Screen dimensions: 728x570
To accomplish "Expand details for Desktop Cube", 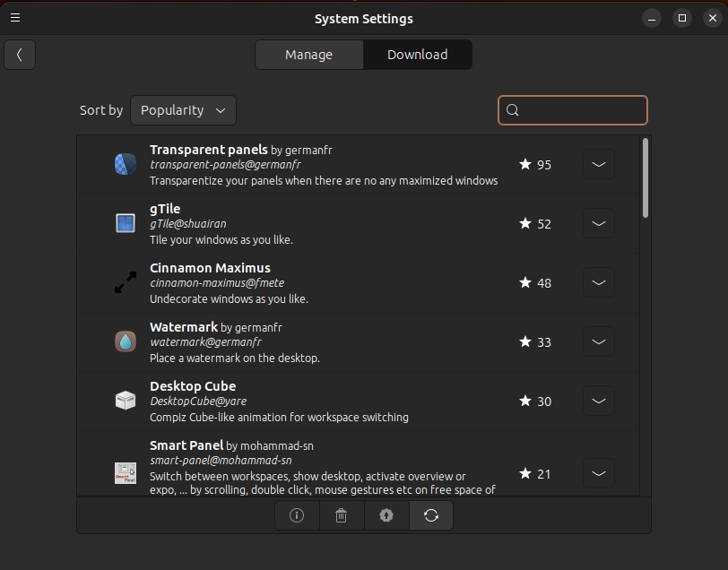I will [598, 401].
